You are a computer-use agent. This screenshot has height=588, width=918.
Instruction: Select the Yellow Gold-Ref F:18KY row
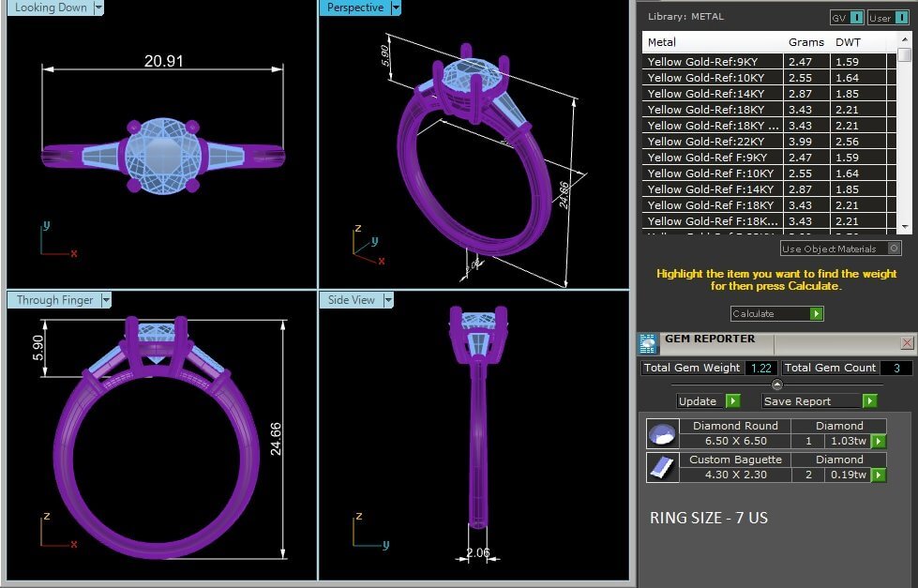point(769,205)
